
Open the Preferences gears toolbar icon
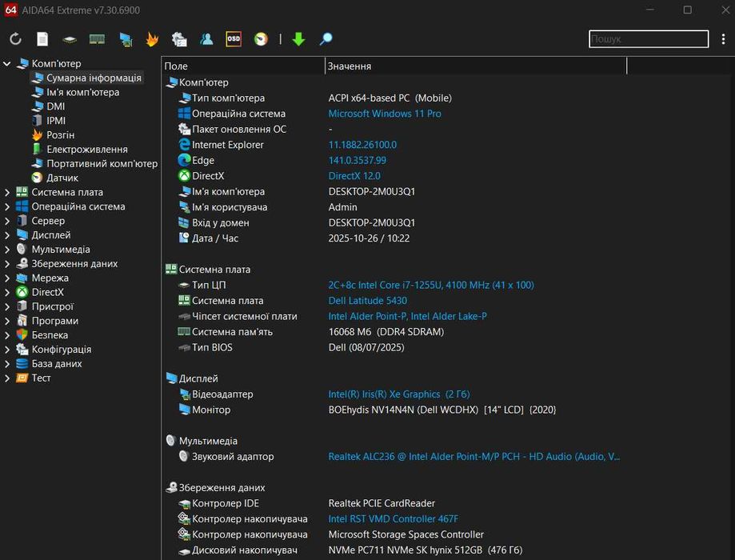click(179, 39)
